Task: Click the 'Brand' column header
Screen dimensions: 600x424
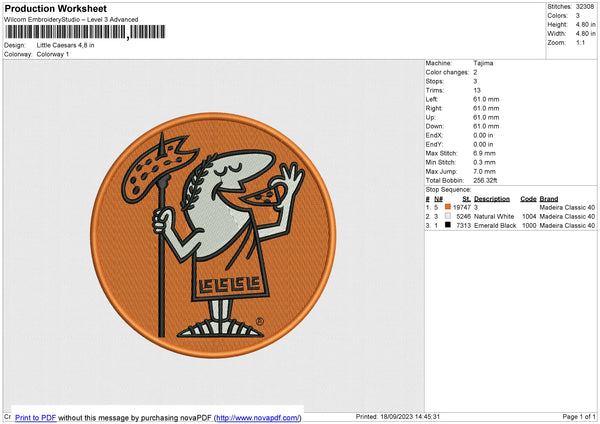Action: [549, 199]
